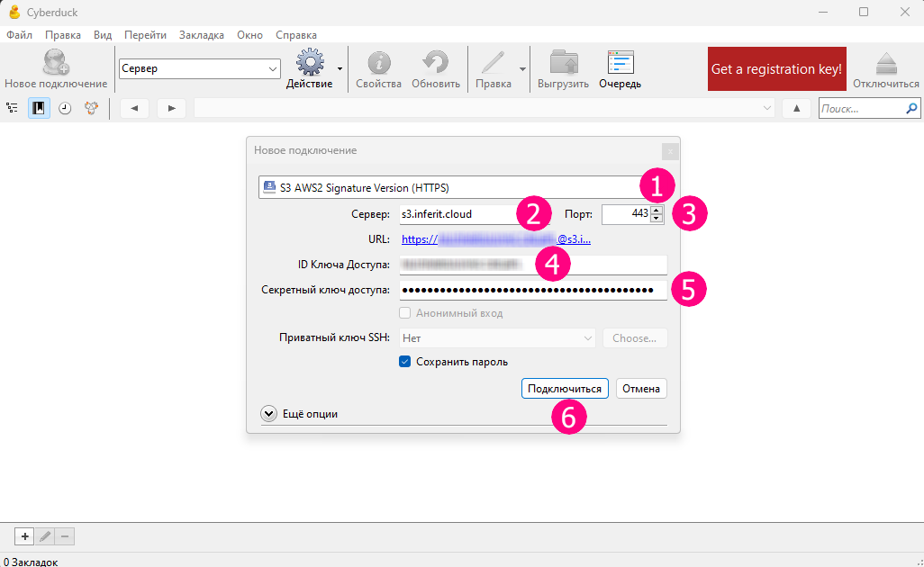
Task: Show the history clock view
Action: 65,108
